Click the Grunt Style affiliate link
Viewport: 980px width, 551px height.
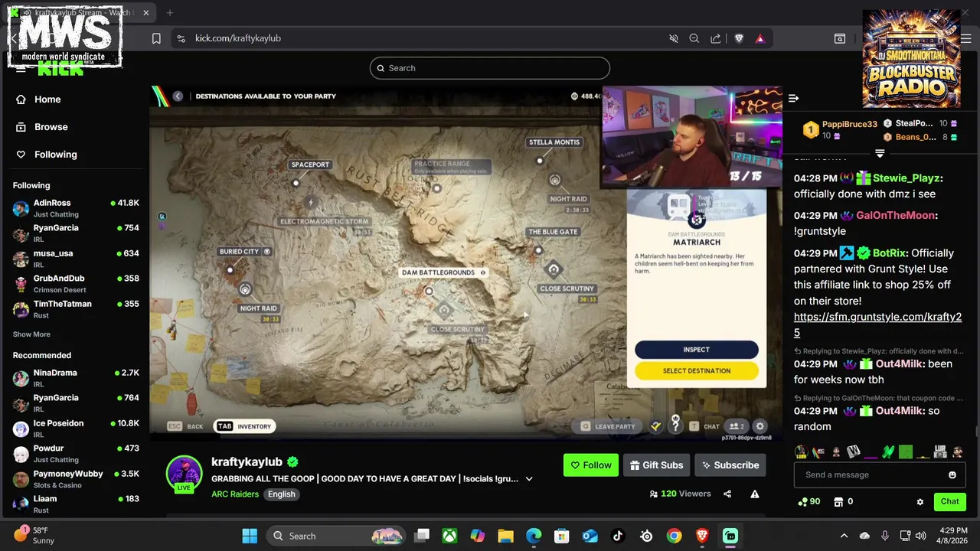(x=877, y=324)
